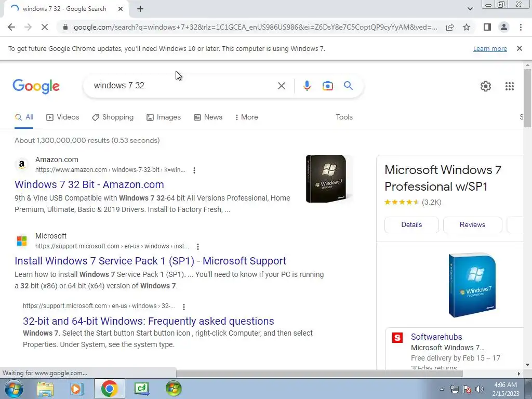
Task: Switch to the Images tab
Action: tap(164, 117)
